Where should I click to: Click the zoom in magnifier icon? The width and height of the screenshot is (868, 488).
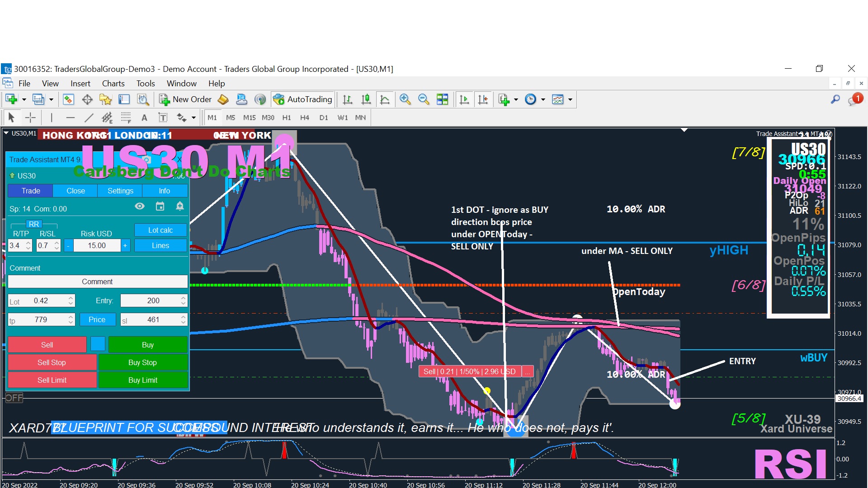(x=405, y=99)
